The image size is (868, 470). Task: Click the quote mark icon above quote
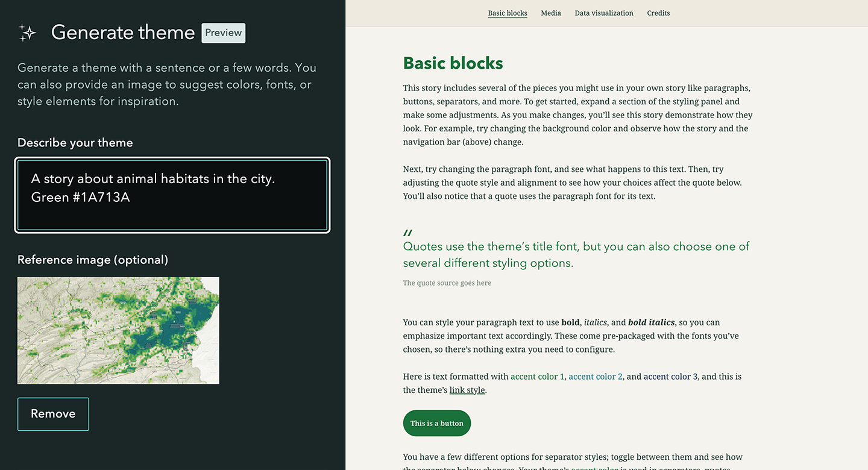point(408,233)
